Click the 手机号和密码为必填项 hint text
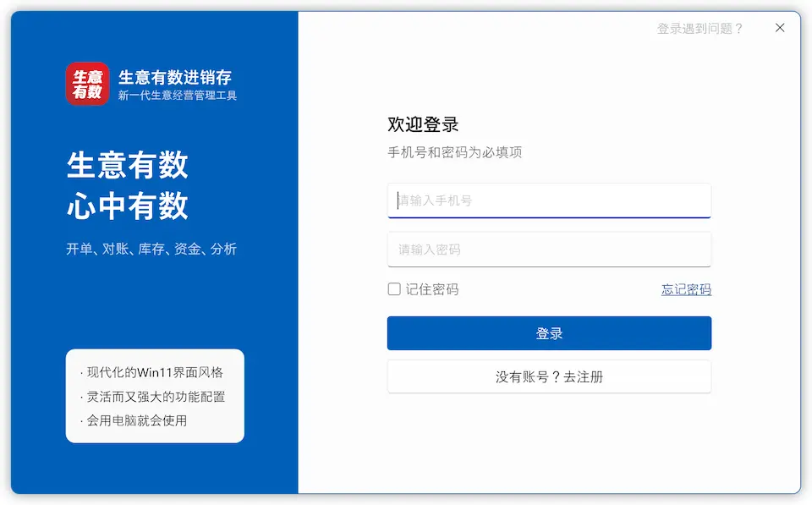Screen dimensions: 812x505 pyautogui.click(x=455, y=152)
